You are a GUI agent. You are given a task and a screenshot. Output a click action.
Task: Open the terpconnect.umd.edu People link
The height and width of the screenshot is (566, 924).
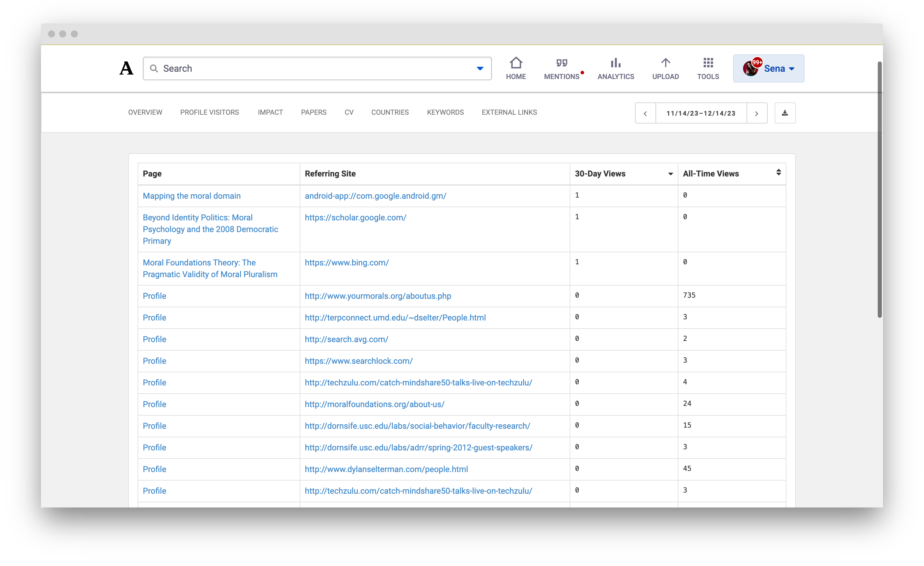[395, 318]
